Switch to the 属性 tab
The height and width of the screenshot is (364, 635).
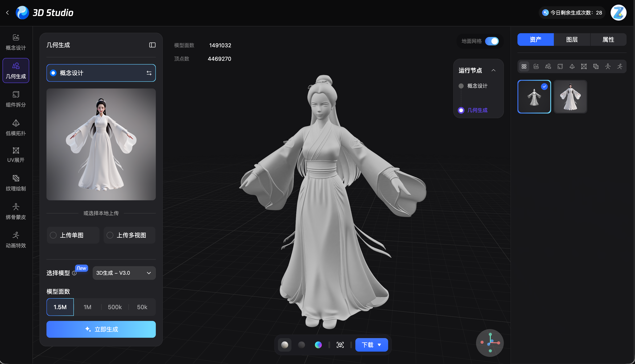(608, 40)
